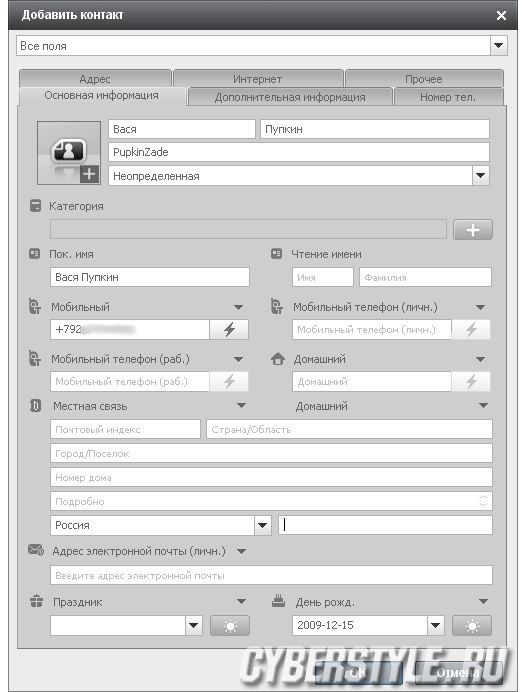Select the Основная информация tab

coord(101,96)
